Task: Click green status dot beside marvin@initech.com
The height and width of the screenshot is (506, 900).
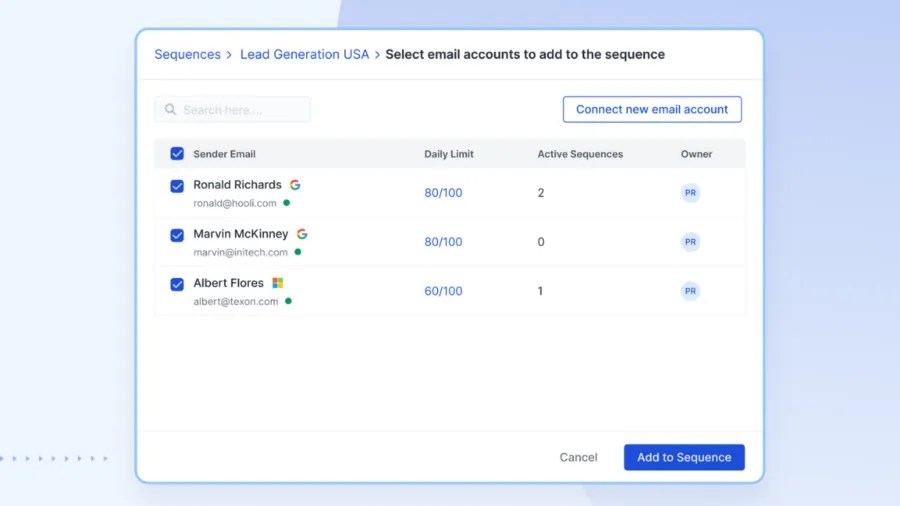Action: 297,252
